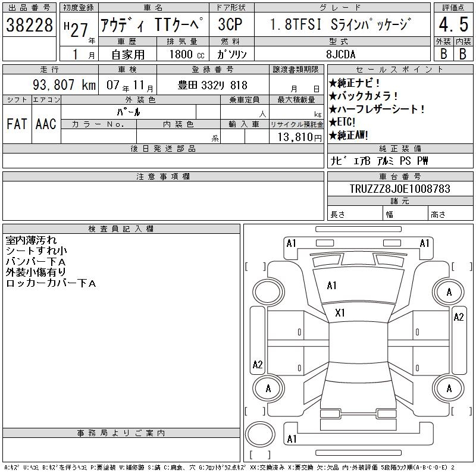476x476 pixels.
Task: Select inspector note 外装小傷有り
Action: pos(36,273)
